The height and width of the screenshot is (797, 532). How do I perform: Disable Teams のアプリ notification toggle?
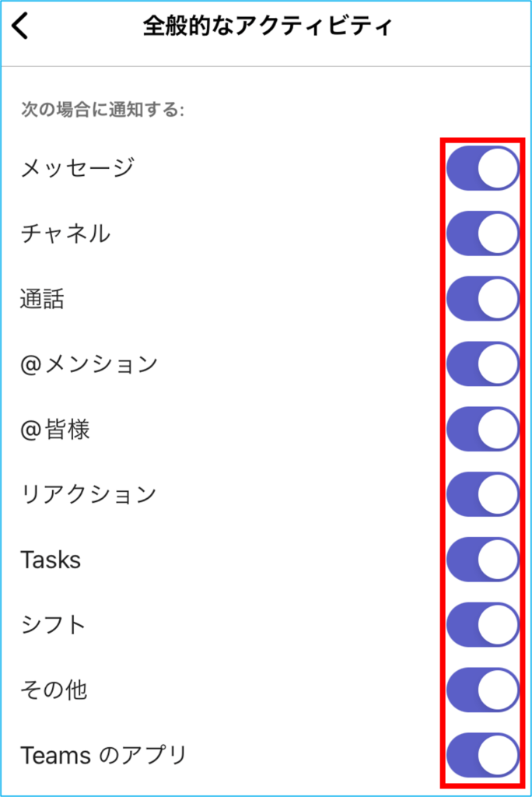[x=482, y=756]
